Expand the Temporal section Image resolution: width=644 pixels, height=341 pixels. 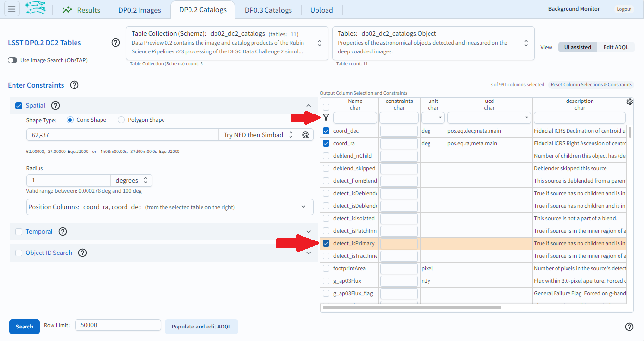308,231
